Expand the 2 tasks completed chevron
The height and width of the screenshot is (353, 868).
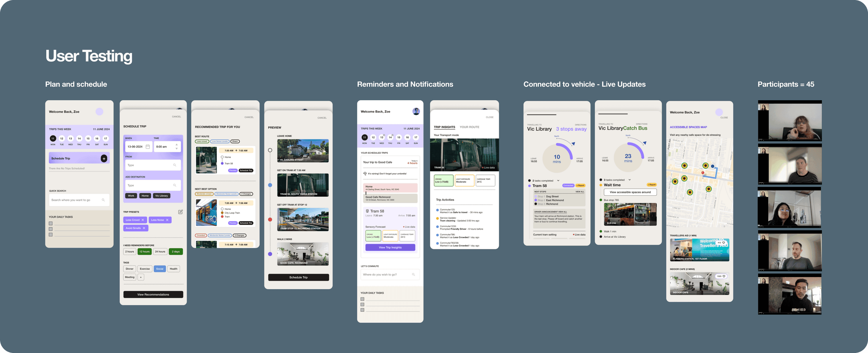click(558, 181)
